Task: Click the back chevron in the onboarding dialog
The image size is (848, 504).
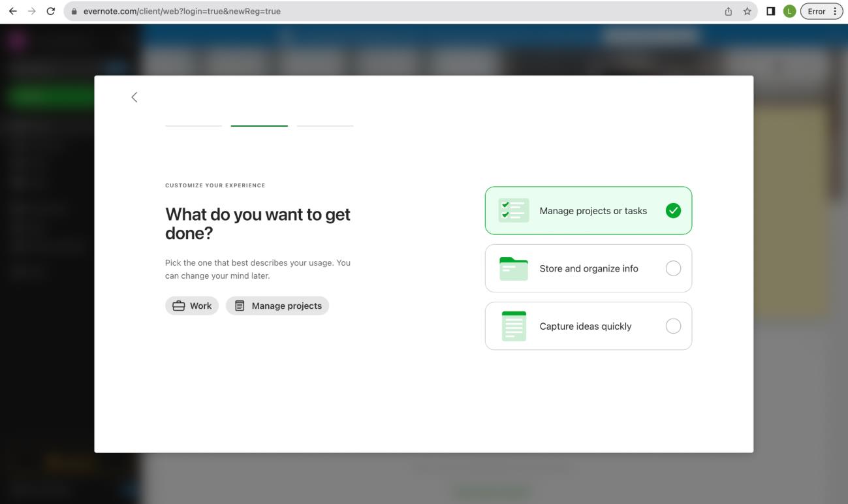Action: (x=134, y=97)
